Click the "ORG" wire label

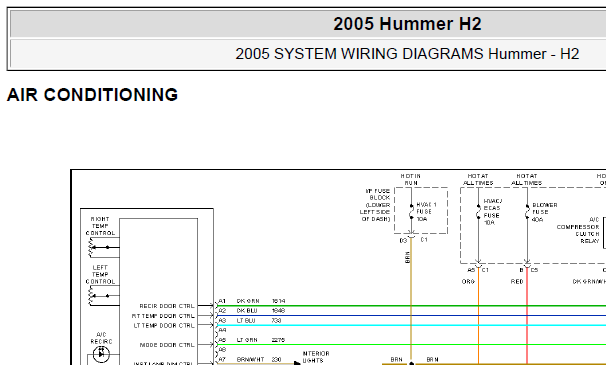coord(468,281)
